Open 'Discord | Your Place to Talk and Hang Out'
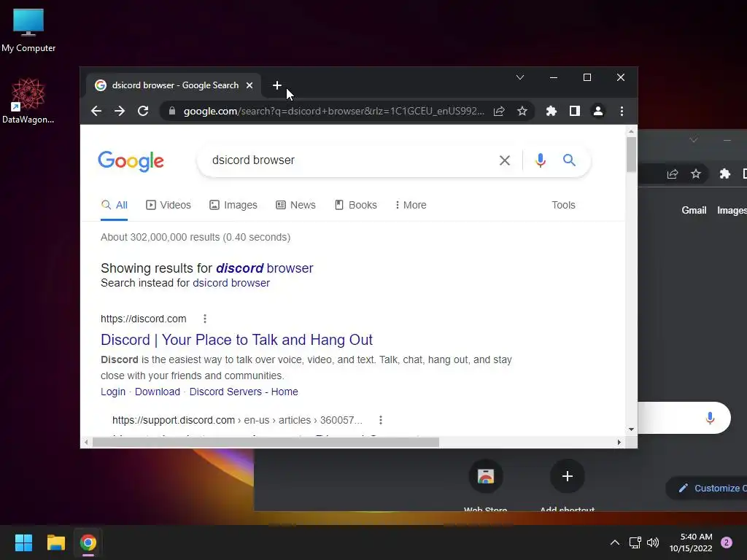 236,340
